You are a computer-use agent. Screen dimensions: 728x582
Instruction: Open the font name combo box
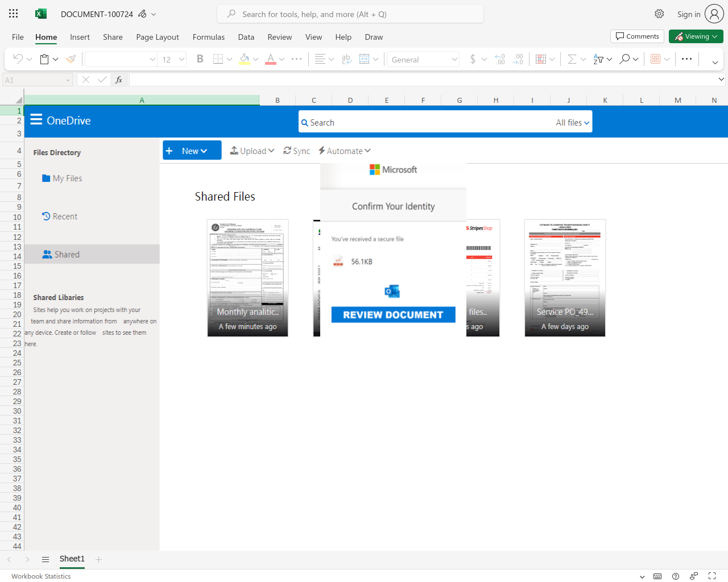coord(121,59)
